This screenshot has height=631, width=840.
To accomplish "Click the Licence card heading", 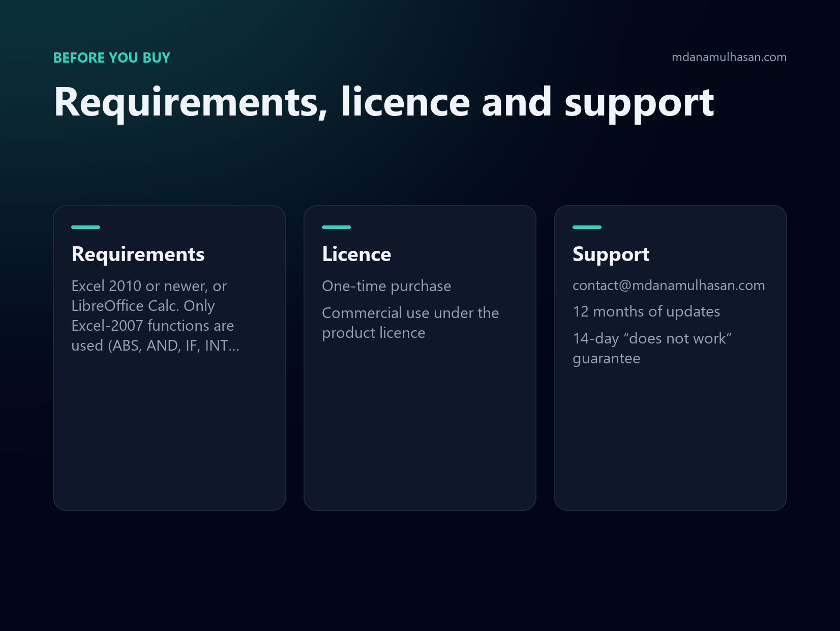I will tap(356, 254).
